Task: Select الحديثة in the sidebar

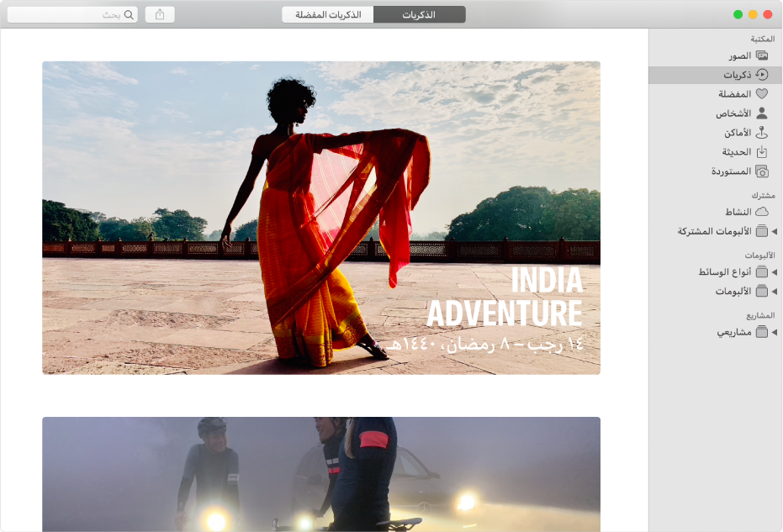Action: (x=716, y=152)
